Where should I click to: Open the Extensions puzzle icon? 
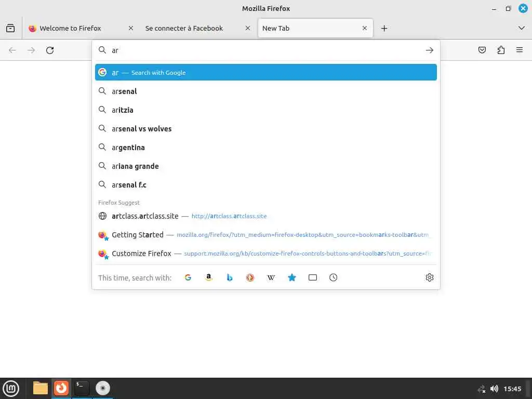click(501, 50)
